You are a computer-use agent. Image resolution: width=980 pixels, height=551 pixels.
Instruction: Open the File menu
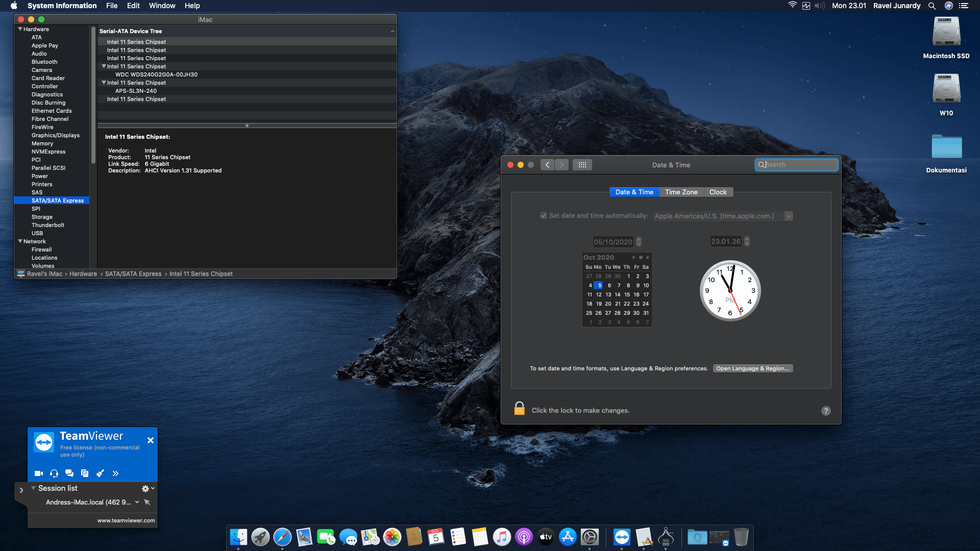tap(112, 6)
